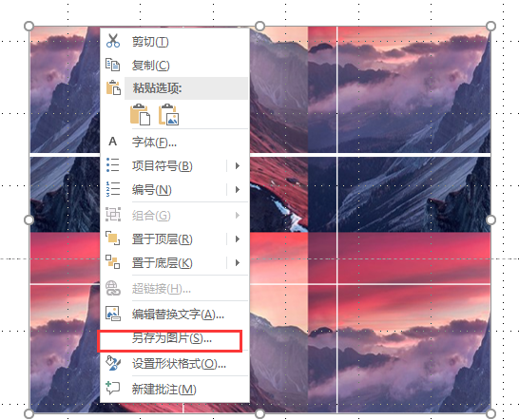Expand the 置于底层(K) submenu arrow
The width and height of the screenshot is (519, 420).
click(x=238, y=263)
